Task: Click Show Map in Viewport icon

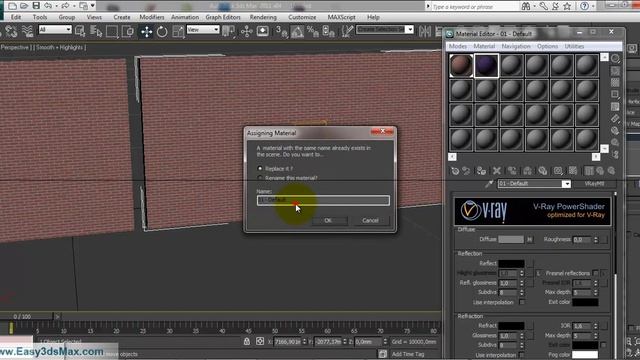Action: pyautogui.click(x=573, y=171)
